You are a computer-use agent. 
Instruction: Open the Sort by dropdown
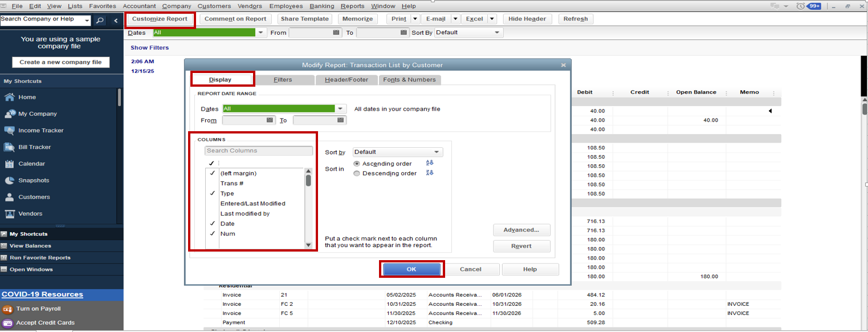pyautogui.click(x=397, y=152)
